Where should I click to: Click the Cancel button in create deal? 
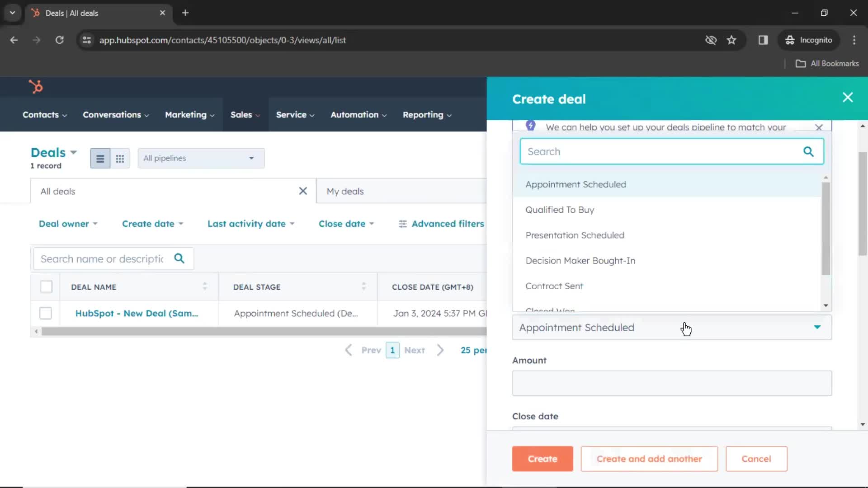coord(755,458)
